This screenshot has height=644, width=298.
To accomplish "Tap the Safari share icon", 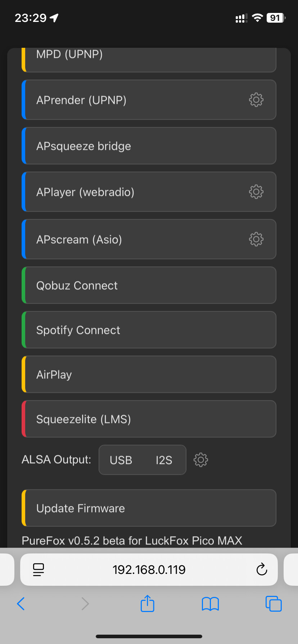I will coord(148,603).
